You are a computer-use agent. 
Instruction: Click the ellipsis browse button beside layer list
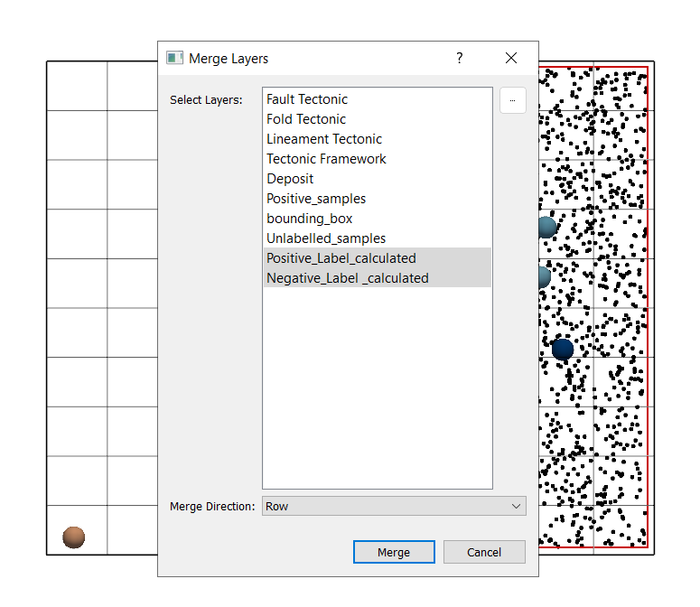tap(512, 100)
